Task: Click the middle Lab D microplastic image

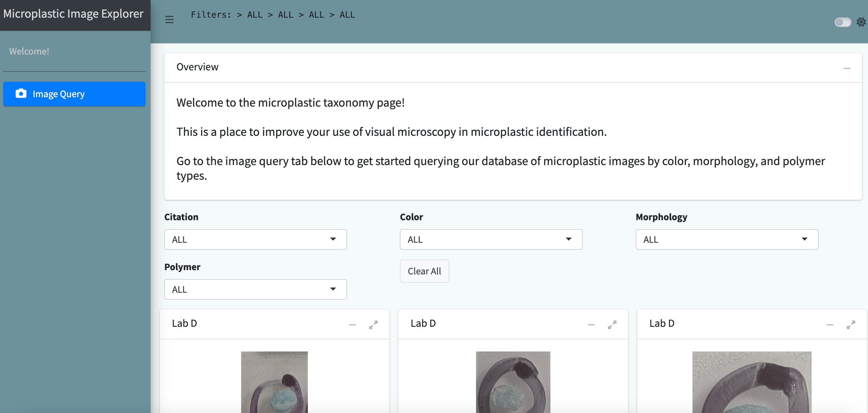Action: click(513, 382)
